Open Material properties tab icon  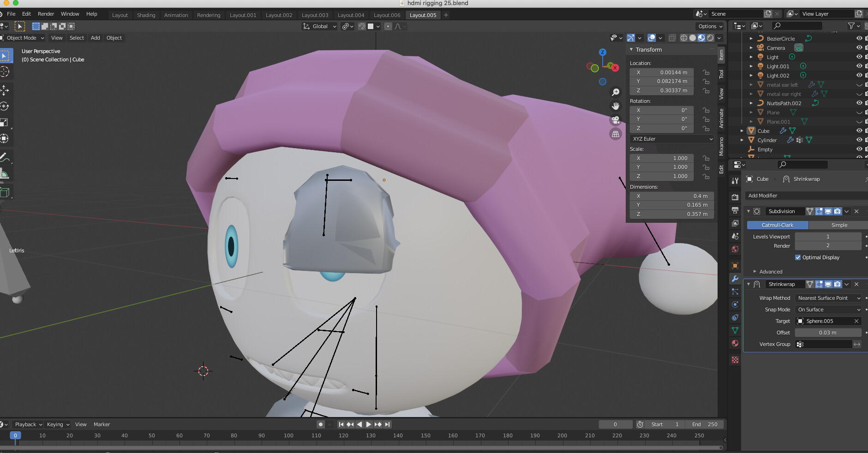click(x=735, y=343)
